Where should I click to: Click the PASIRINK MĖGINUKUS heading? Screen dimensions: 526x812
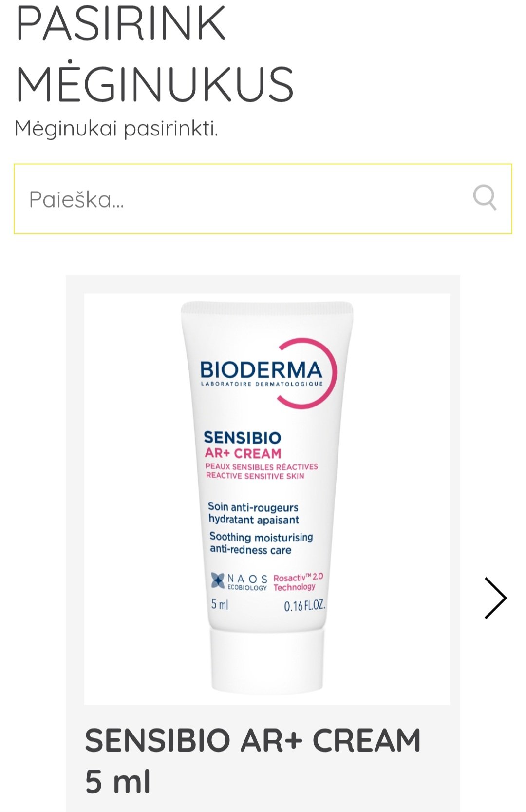pos(155,54)
